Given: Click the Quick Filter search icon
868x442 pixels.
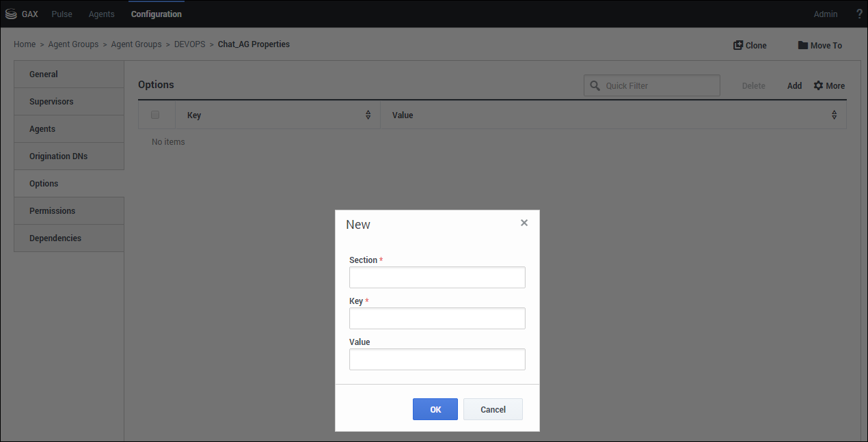Looking at the screenshot, I should pyautogui.click(x=595, y=85).
